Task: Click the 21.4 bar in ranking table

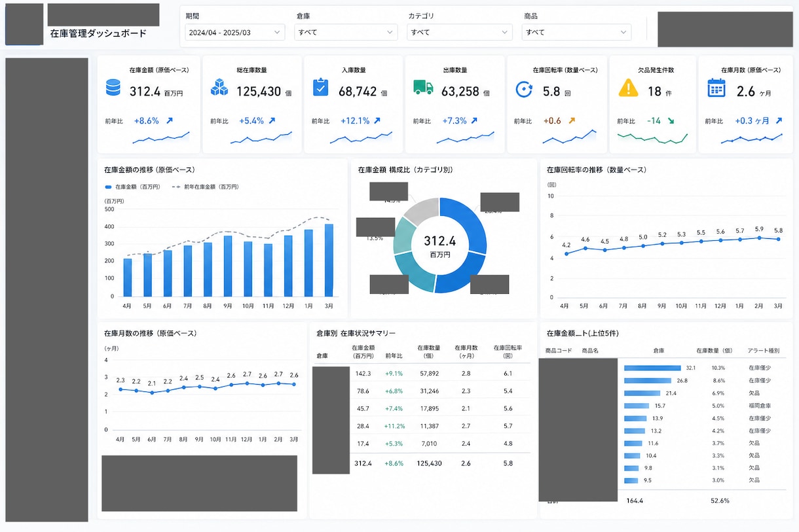Action: [643, 393]
